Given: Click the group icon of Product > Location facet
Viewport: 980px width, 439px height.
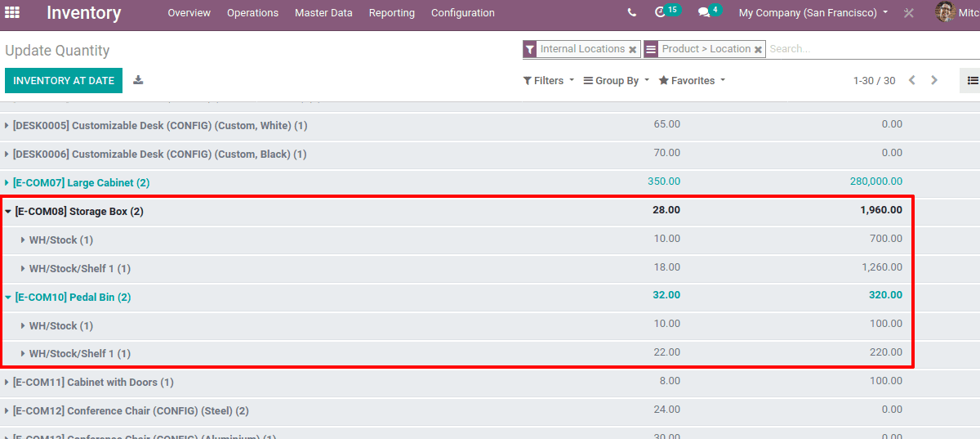Looking at the screenshot, I should click(x=651, y=49).
